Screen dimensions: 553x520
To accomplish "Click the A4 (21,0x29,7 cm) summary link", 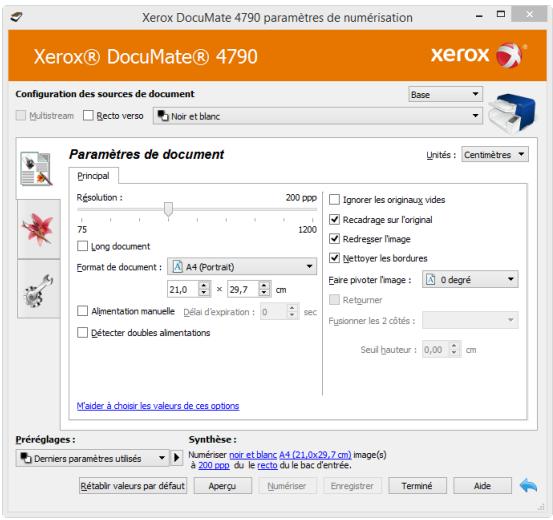I will 315,455.
